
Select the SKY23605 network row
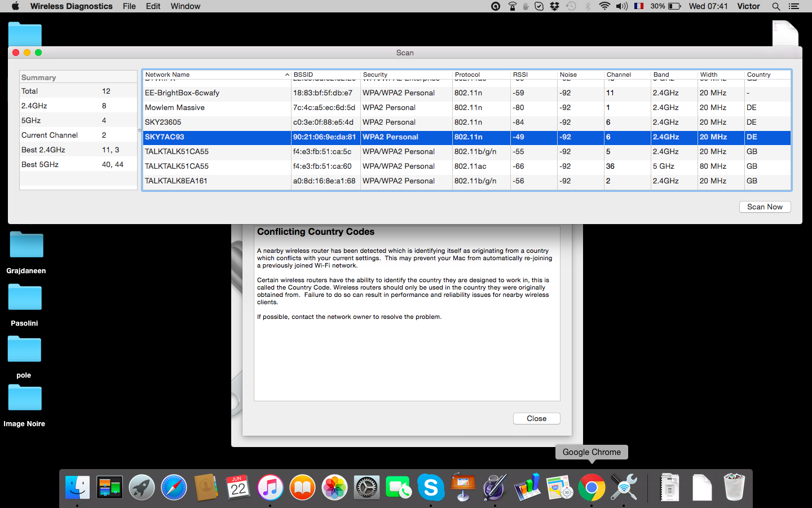click(467, 122)
